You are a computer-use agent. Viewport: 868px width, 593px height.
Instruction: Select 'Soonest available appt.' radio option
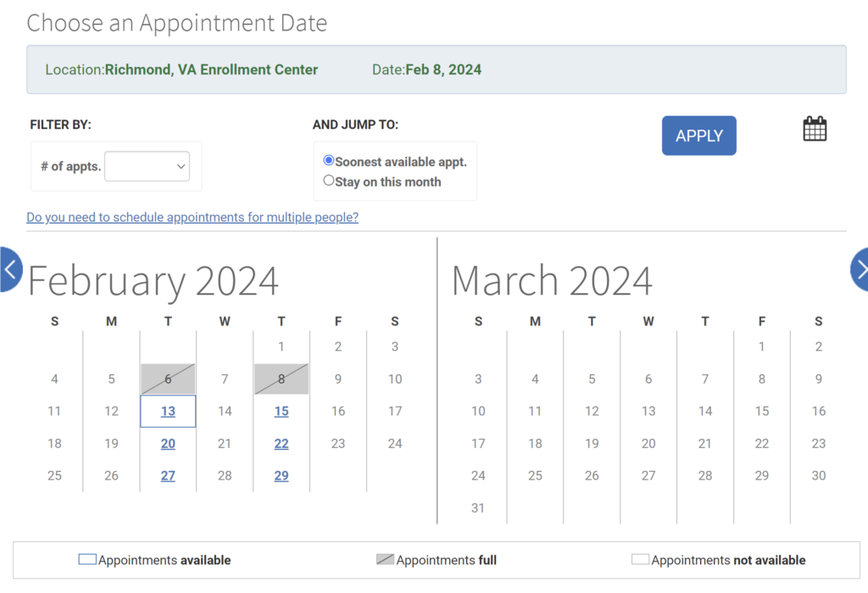329,160
